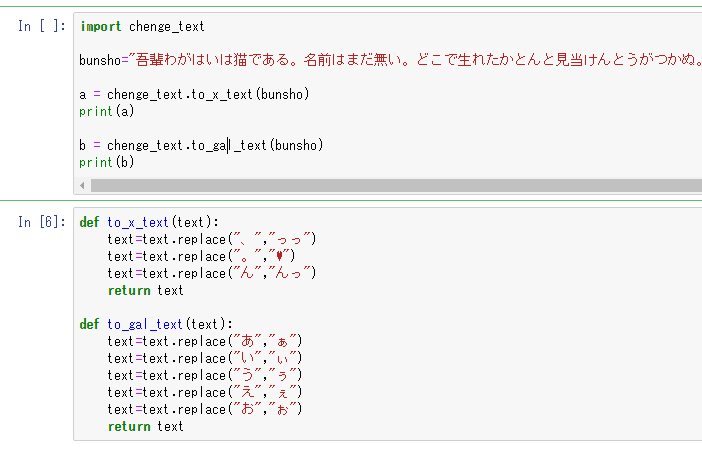702x458 pixels.
Task: Click the "print(a)" line
Action: click(107, 111)
